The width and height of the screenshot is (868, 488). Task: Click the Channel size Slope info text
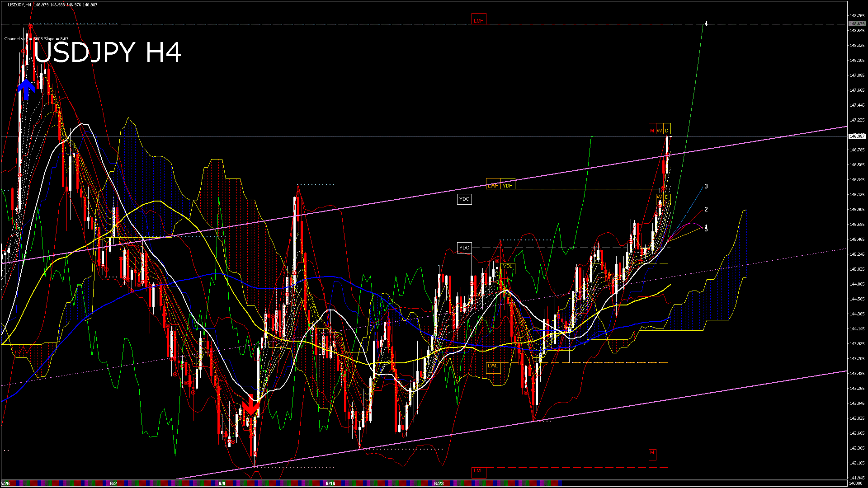pyautogui.click(x=36, y=39)
